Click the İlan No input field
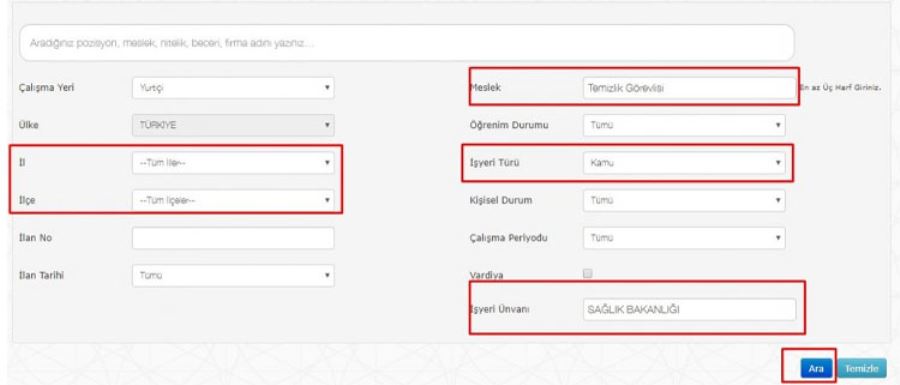This screenshot has width=900, height=385. point(233,238)
